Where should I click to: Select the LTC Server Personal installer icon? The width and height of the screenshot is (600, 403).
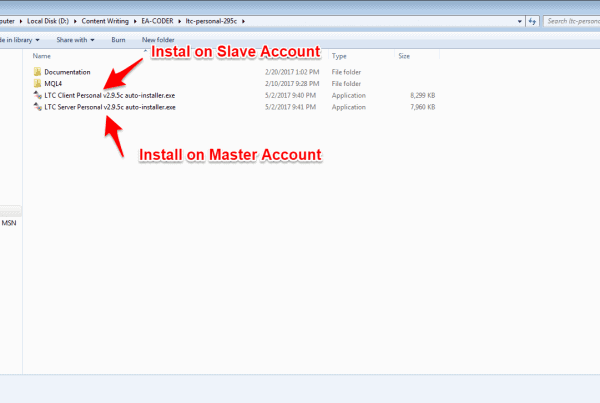click(38, 107)
